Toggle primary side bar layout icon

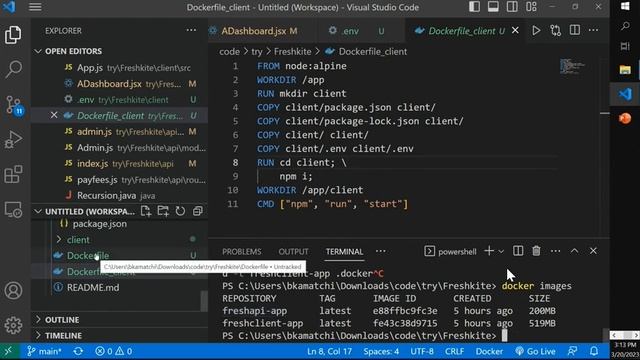click(x=474, y=7)
